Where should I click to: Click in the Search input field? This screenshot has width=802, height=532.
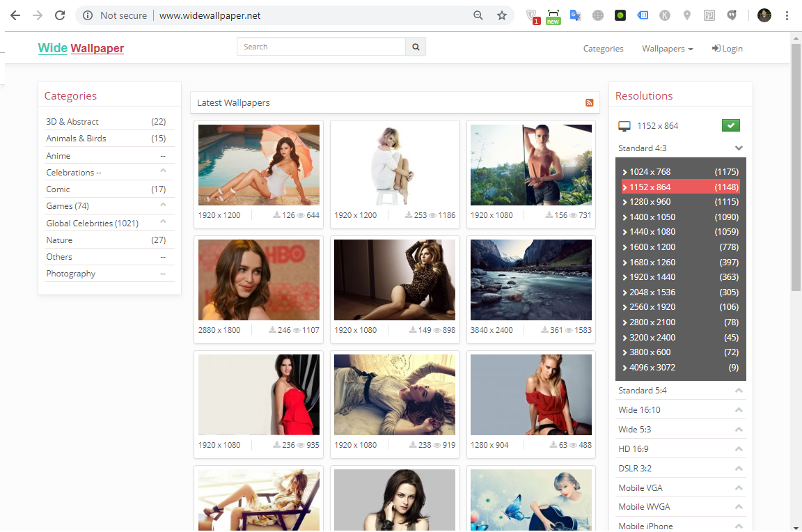pyautogui.click(x=321, y=47)
